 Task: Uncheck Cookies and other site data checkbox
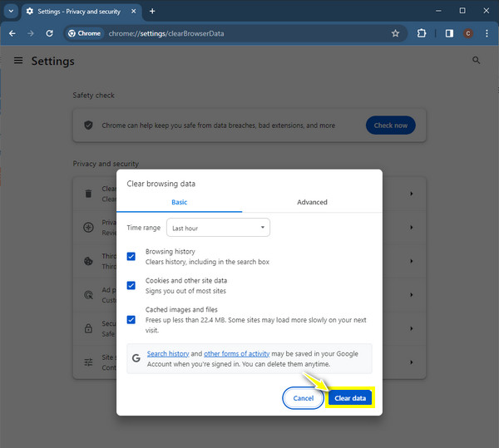(131, 285)
